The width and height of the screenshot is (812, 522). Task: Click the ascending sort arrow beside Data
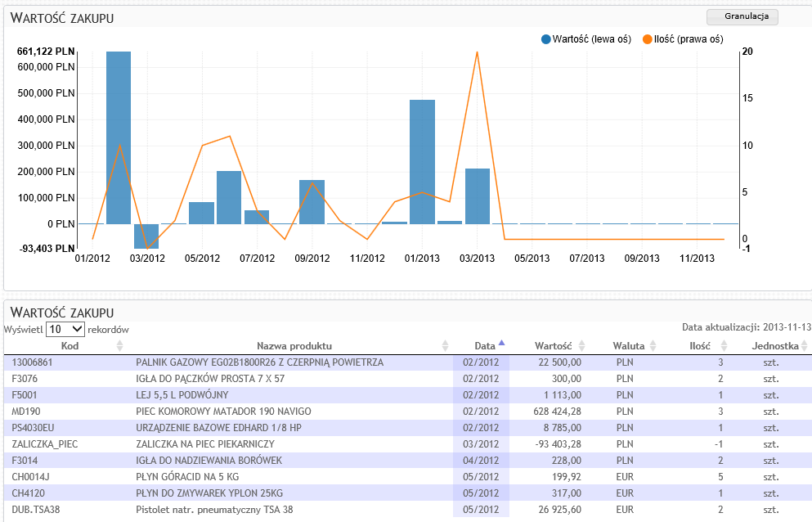tap(501, 343)
